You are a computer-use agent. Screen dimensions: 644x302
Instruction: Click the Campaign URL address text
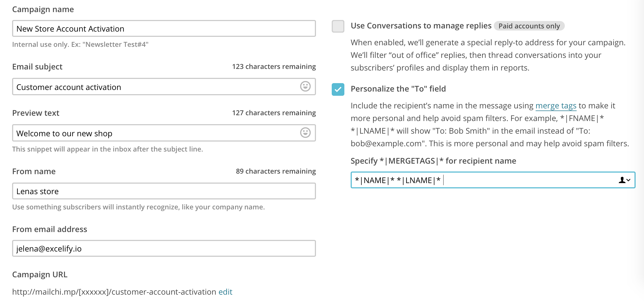point(114,292)
